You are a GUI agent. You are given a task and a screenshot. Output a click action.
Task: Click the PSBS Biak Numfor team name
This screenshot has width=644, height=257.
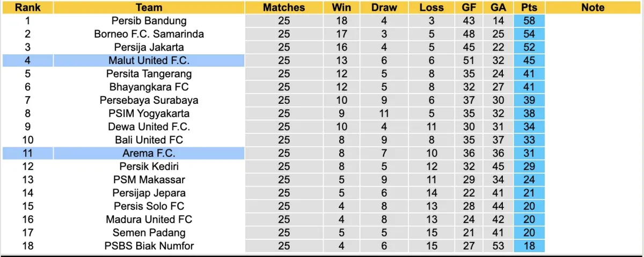(149, 246)
